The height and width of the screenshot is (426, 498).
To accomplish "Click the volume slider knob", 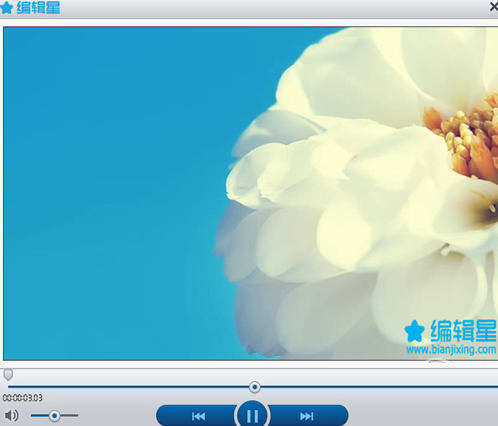I will (x=54, y=416).
